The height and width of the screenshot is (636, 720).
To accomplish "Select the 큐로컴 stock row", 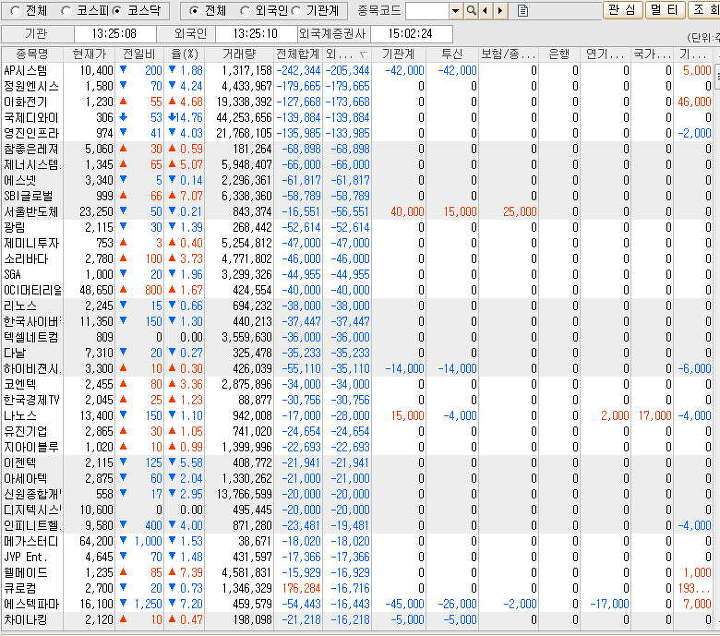I will [358, 588].
